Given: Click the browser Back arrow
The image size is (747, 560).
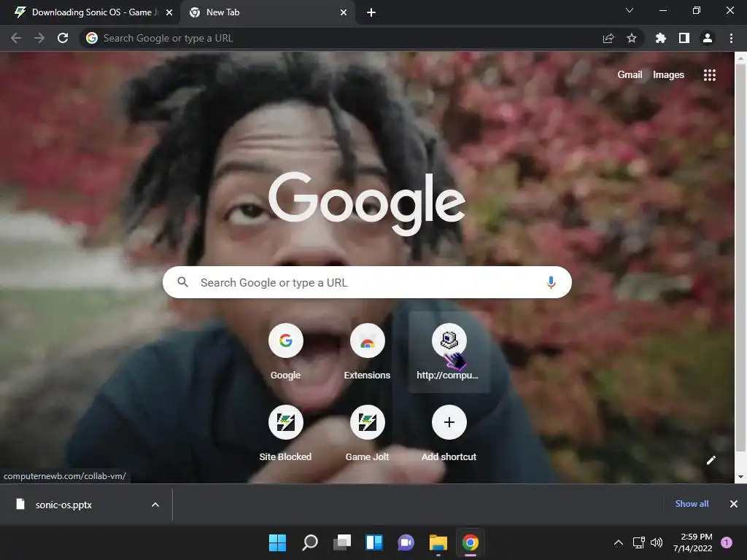Looking at the screenshot, I should click(x=16, y=38).
